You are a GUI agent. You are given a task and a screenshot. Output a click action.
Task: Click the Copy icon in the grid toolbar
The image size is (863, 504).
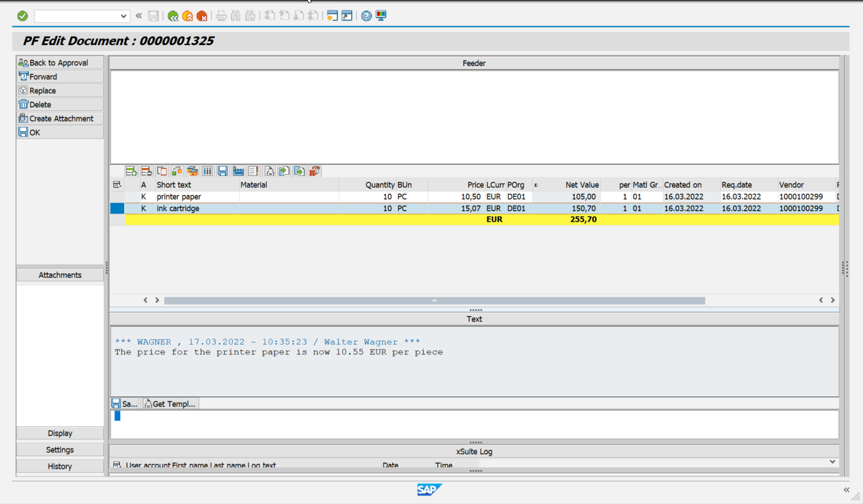pyautogui.click(x=161, y=171)
